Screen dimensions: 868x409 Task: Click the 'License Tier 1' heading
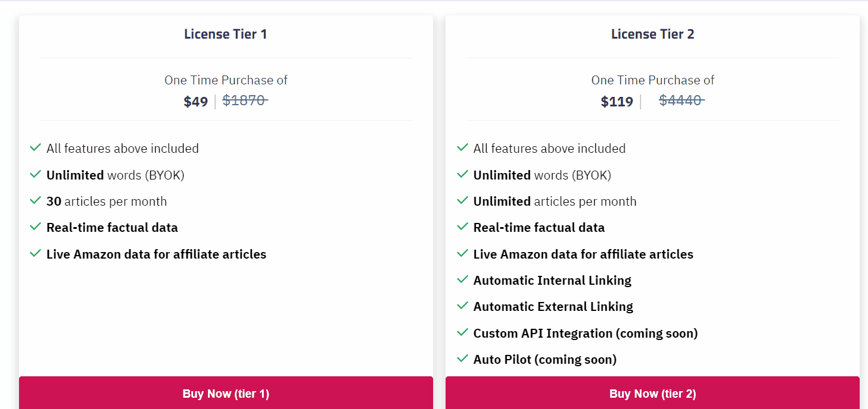coord(226,34)
